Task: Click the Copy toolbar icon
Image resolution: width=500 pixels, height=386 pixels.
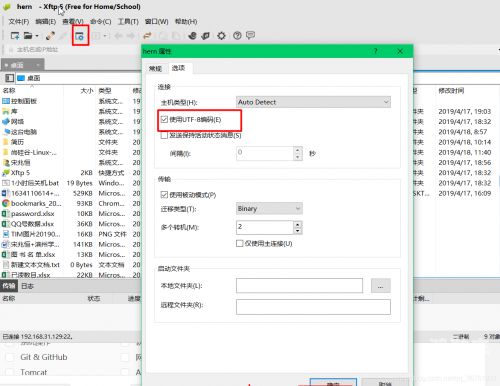Action: [163, 35]
